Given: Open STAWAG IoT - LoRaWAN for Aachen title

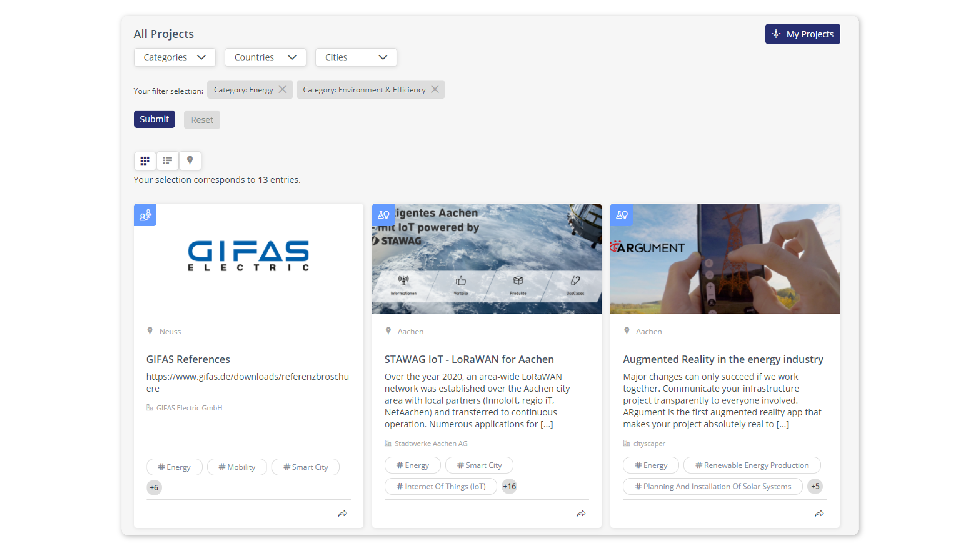Looking at the screenshot, I should (x=469, y=359).
